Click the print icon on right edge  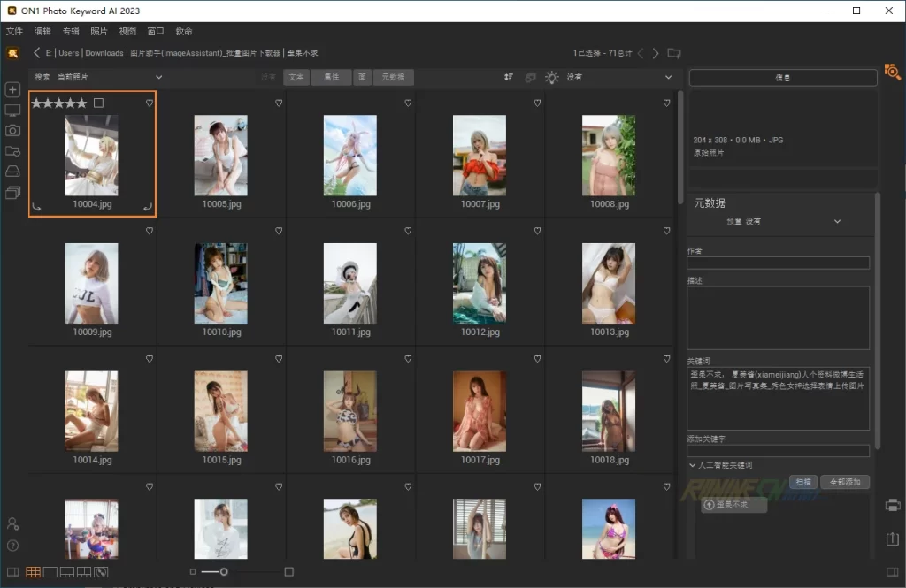click(x=892, y=506)
